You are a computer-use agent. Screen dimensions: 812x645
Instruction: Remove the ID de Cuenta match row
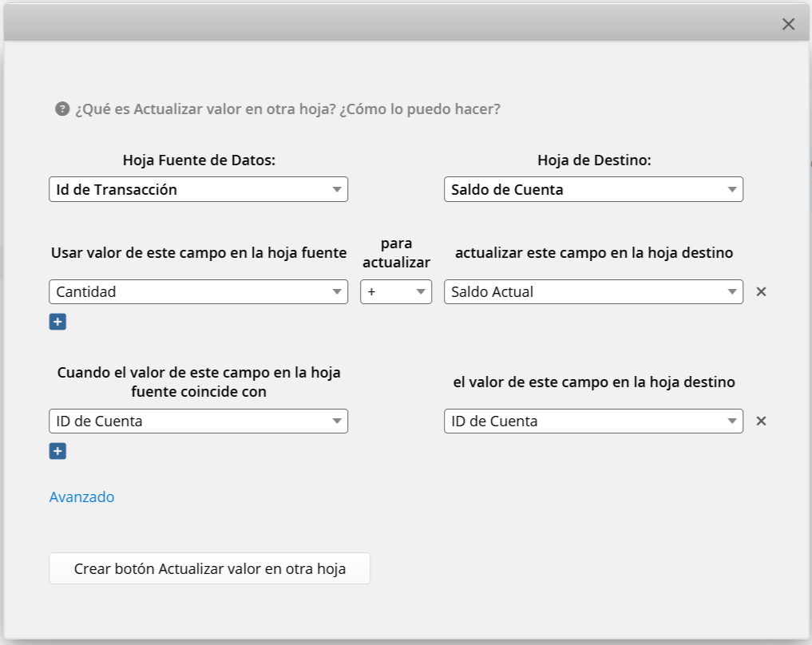click(x=761, y=421)
